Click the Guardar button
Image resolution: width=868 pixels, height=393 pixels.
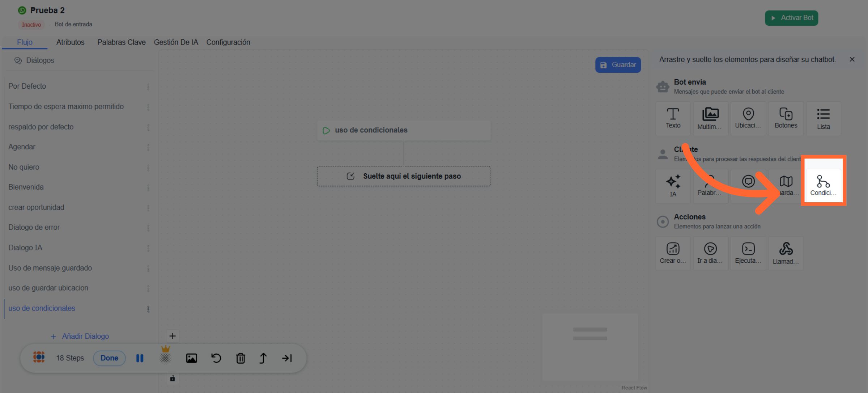(x=618, y=65)
